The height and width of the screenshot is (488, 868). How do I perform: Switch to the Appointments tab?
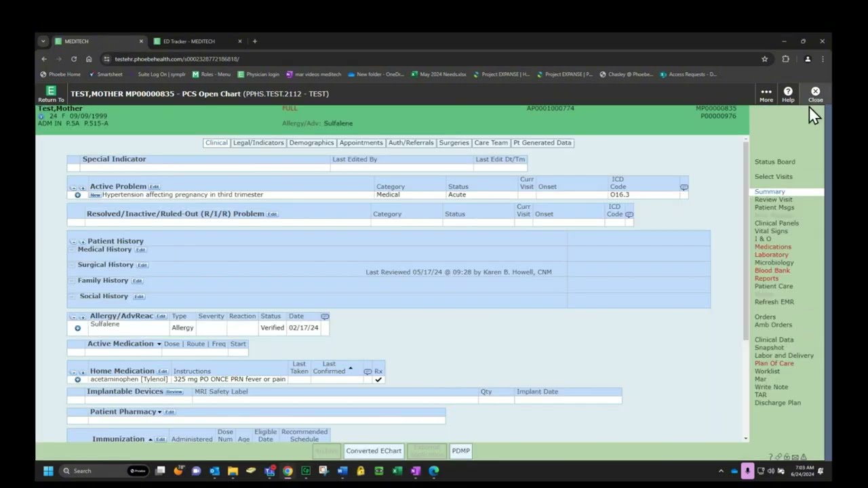coord(361,143)
